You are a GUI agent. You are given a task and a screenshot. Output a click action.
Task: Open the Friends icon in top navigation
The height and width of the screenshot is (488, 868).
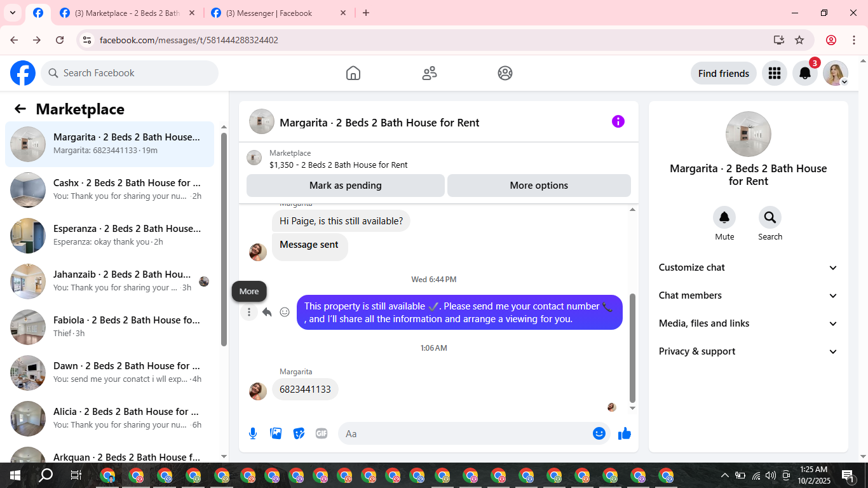click(430, 73)
